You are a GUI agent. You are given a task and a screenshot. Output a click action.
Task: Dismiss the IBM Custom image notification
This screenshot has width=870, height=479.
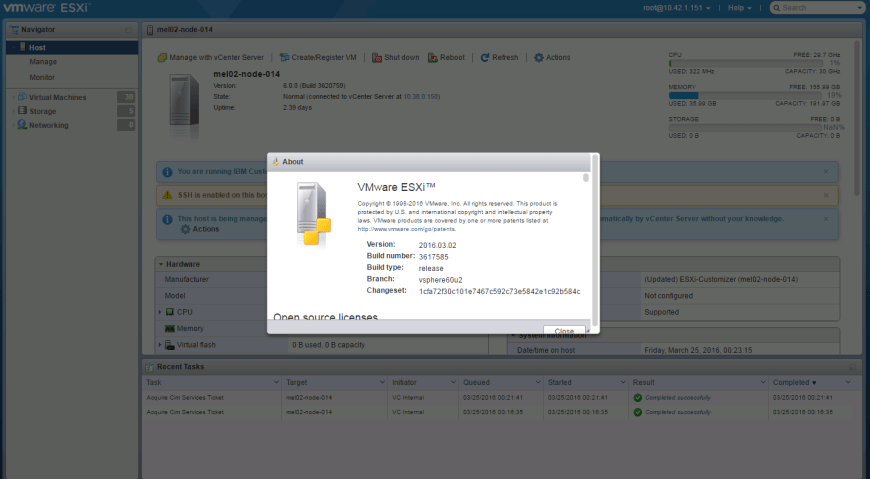coord(826,172)
